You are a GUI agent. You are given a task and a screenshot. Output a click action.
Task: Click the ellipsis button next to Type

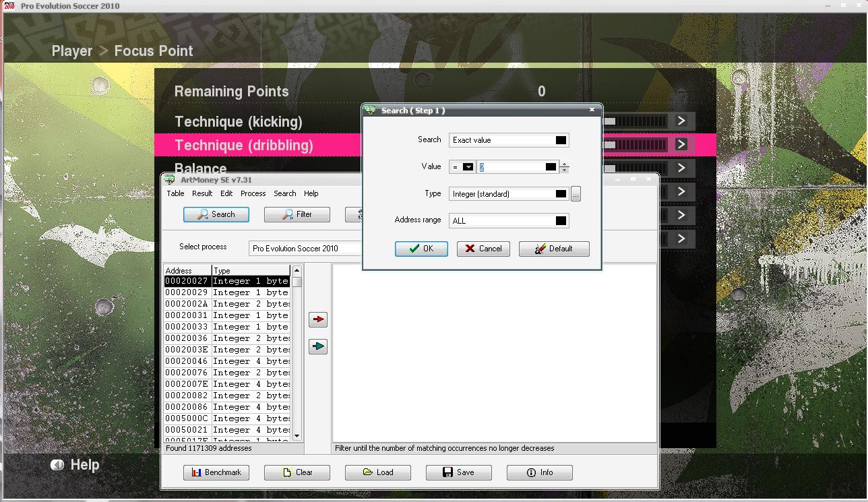[576, 194]
